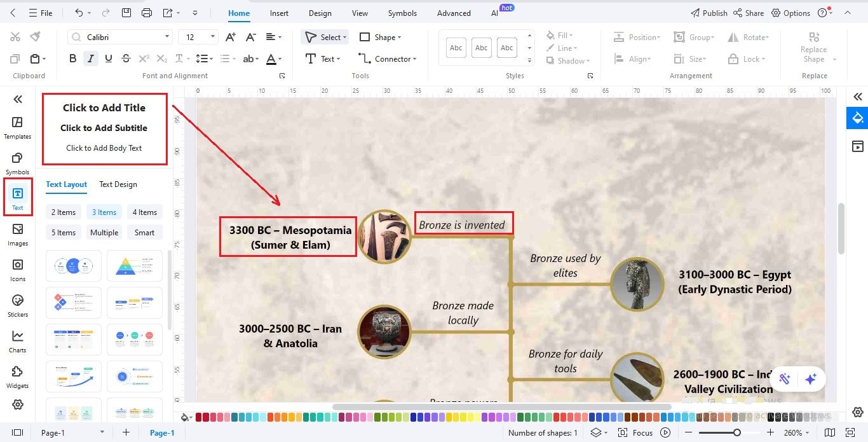Apply Strikethrough formatting

pyautogui.click(x=126, y=59)
